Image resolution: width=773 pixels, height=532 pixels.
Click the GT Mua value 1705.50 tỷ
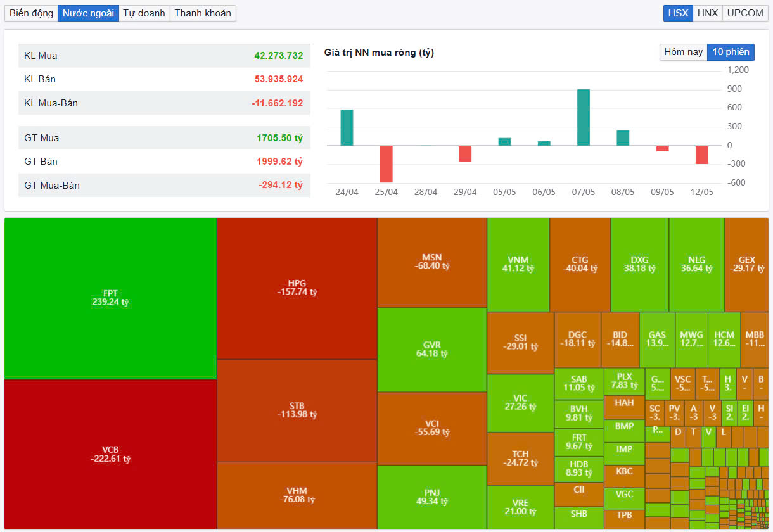(279, 138)
